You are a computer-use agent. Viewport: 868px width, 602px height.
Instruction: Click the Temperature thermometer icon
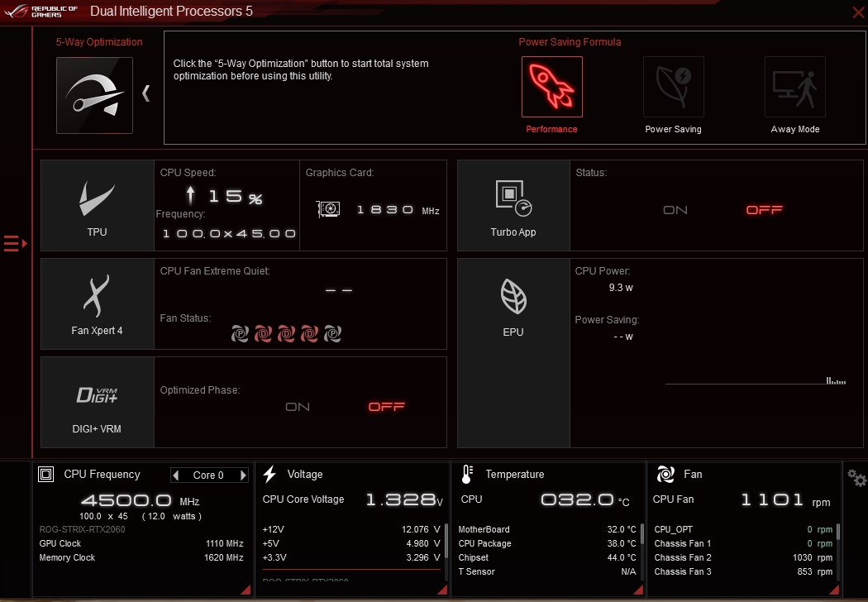click(467, 474)
